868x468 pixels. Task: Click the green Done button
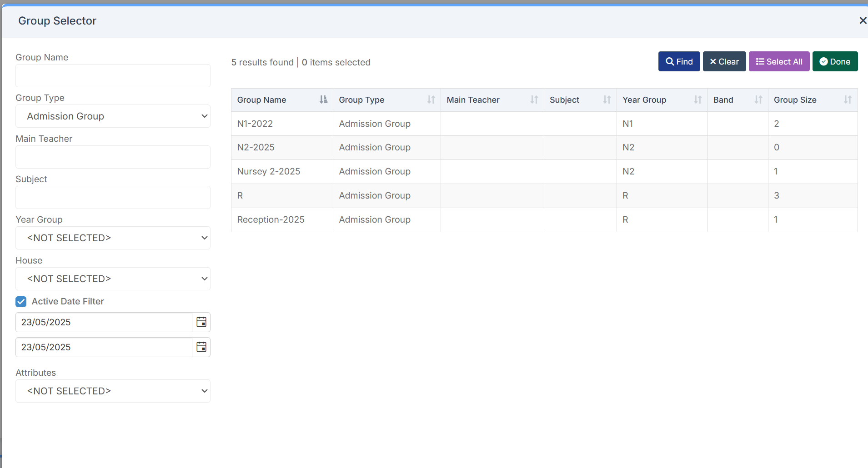click(835, 62)
